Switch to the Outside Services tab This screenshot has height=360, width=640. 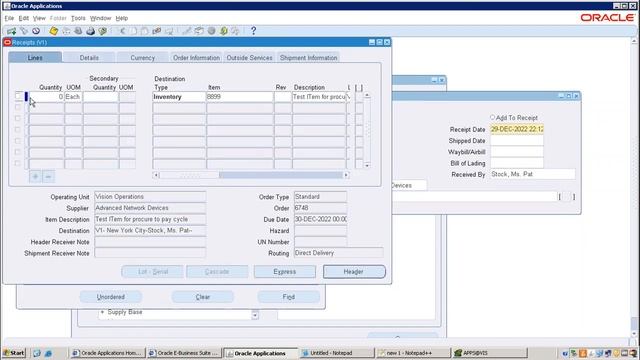click(x=249, y=58)
